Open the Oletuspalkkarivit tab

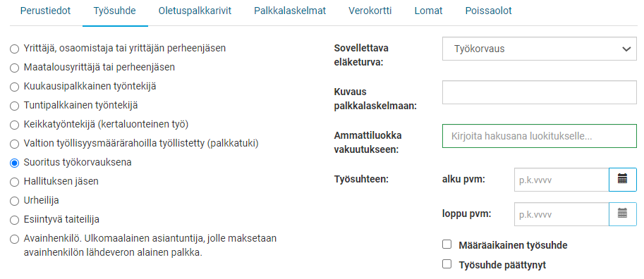(195, 11)
